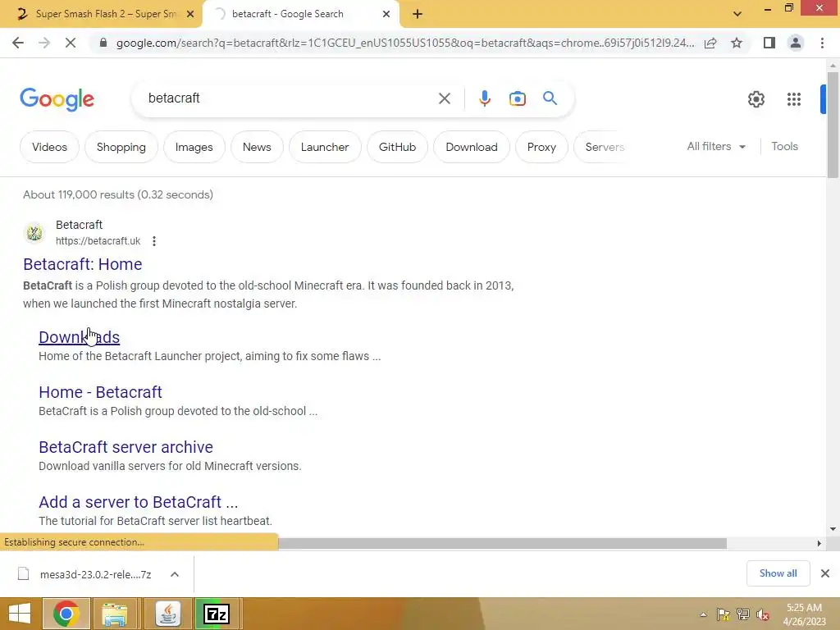Filter results by Shopping
840x630 pixels.
(121, 147)
